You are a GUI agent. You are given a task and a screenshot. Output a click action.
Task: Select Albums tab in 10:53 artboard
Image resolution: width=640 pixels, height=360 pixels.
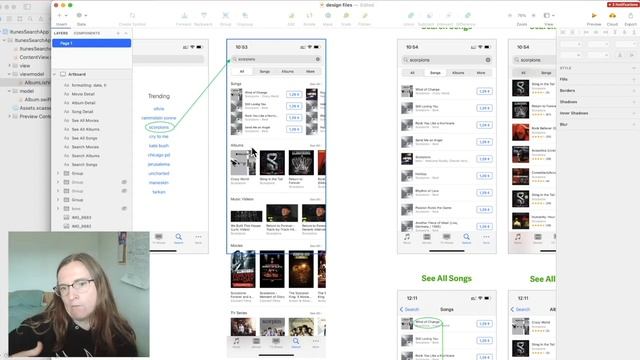(x=287, y=71)
